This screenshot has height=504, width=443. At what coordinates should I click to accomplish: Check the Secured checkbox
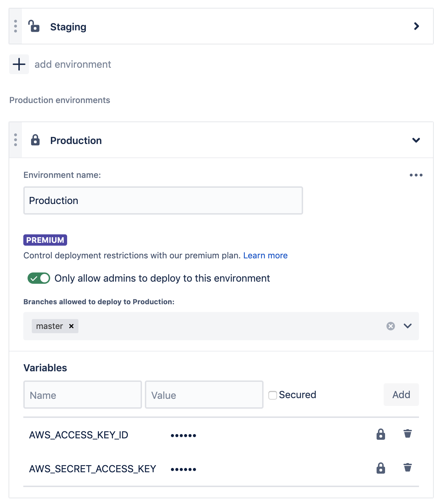(272, 395)
